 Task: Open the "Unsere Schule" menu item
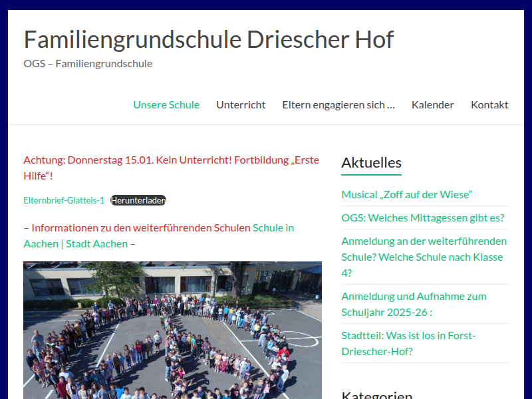click(166, 104)
